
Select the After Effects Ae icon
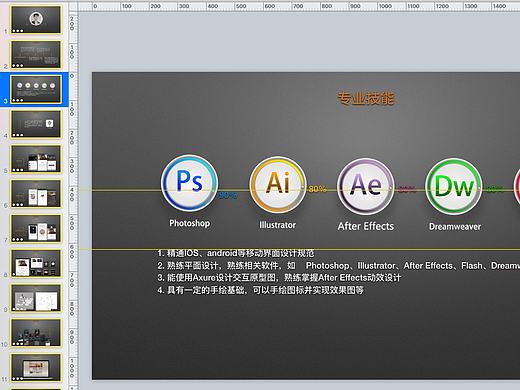366,186
